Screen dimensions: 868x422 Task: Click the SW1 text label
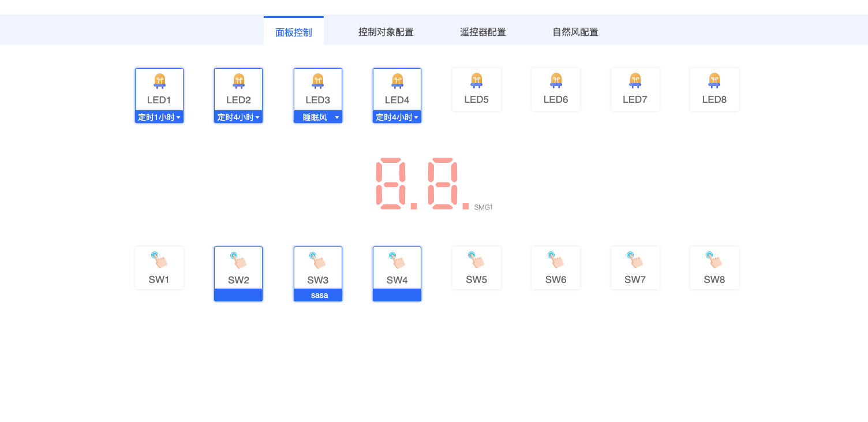click(159, 279)
